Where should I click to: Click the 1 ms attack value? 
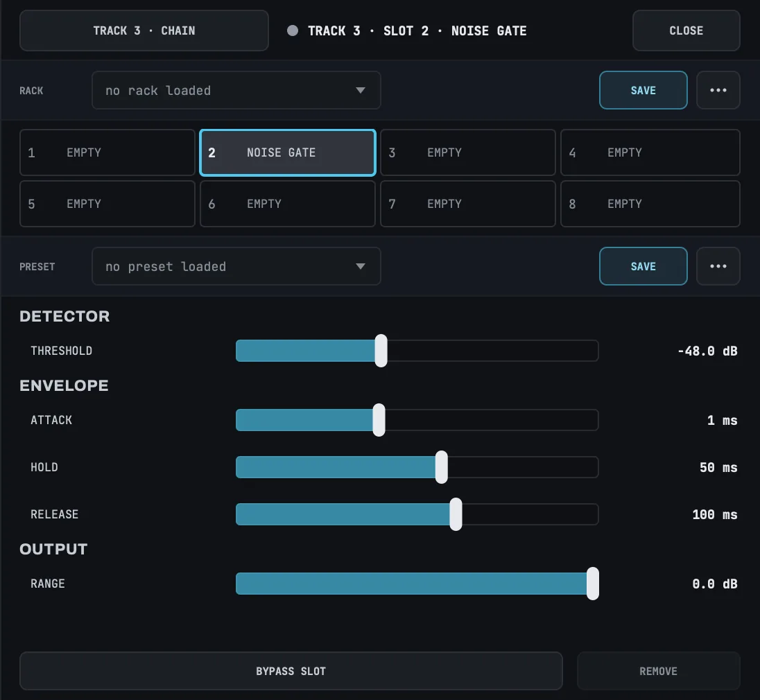[x=722, y=421]
